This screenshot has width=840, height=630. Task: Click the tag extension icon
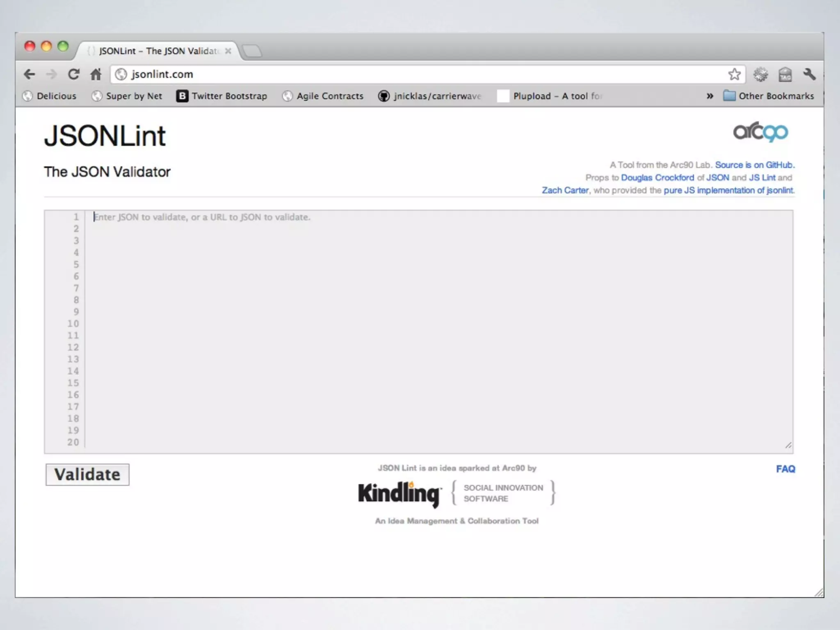click(785, 75)
